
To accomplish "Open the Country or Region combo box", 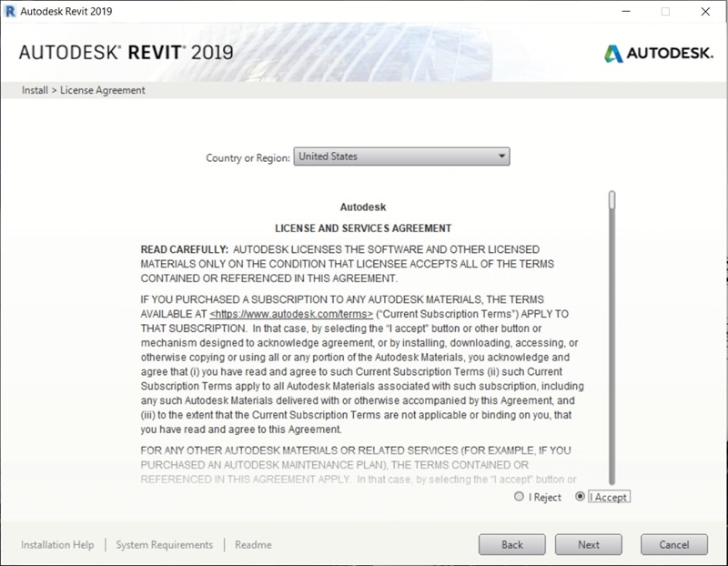I will [400, 157].
